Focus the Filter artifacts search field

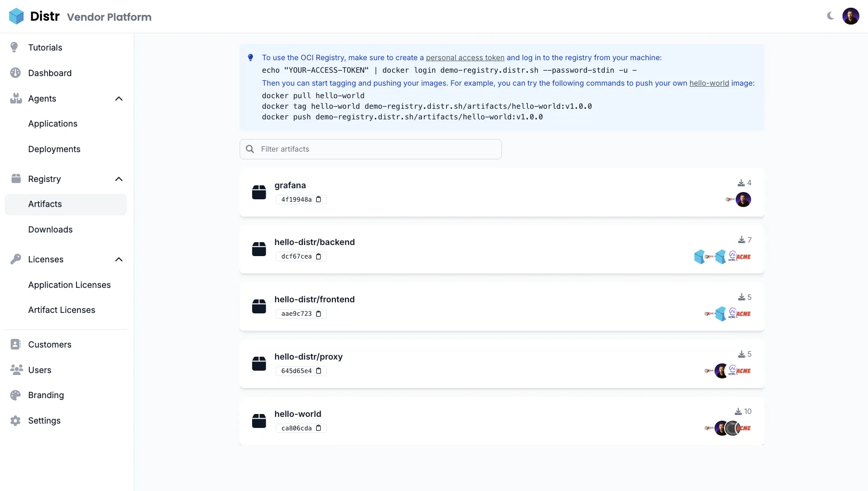pos(375,149)
